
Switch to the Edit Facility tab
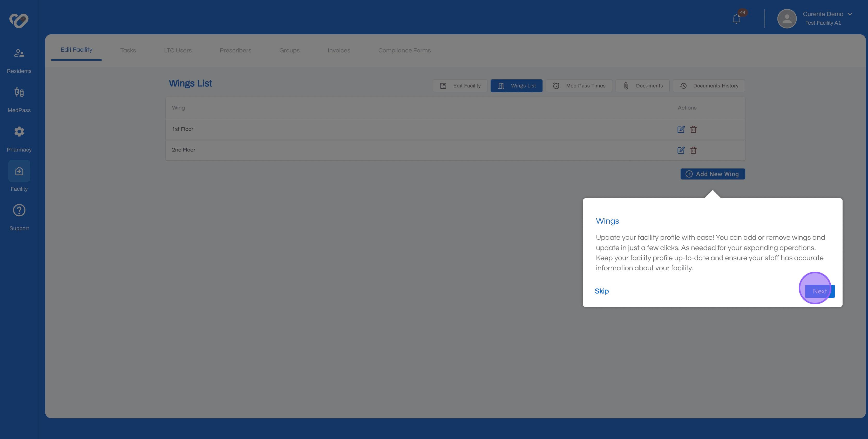point(77,50)
